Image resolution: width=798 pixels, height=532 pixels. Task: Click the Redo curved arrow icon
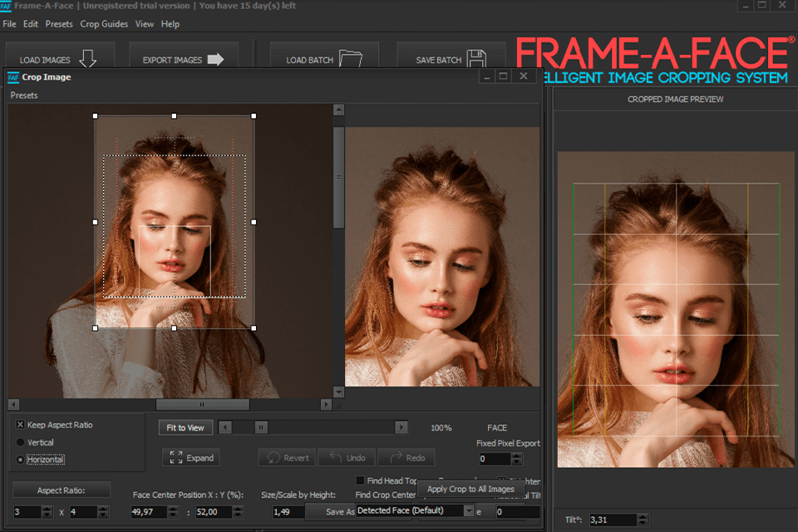tap(396, 457)
